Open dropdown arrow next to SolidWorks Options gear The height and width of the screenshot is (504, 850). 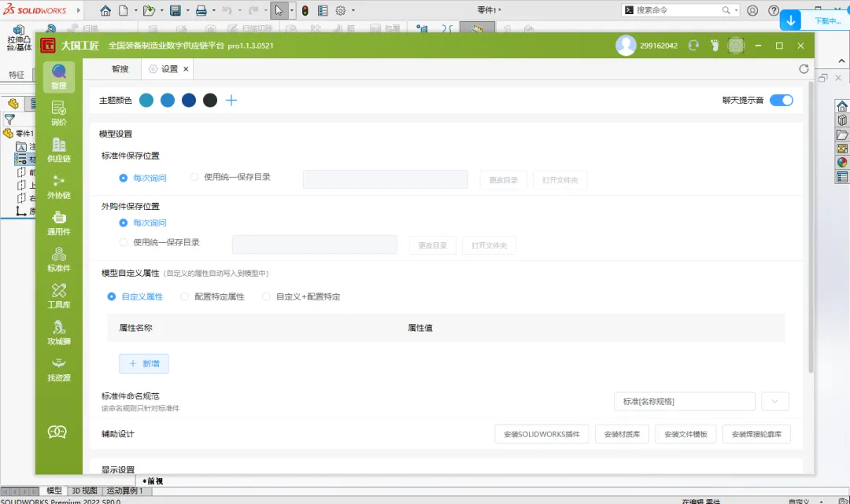[353, 10]
